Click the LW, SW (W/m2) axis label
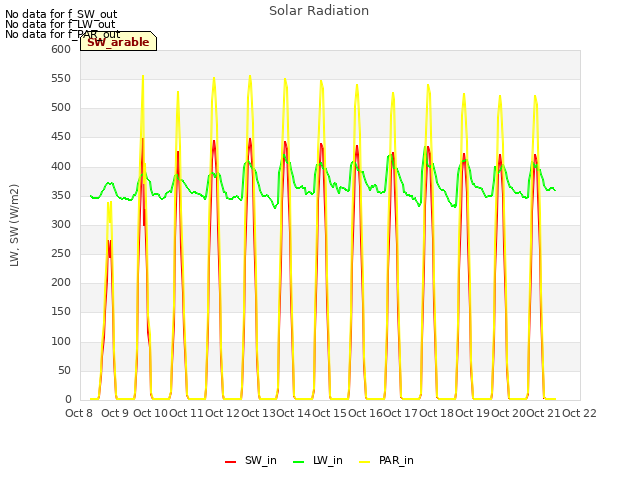Screen dimensions: 640x480 (x=15, y=225)
